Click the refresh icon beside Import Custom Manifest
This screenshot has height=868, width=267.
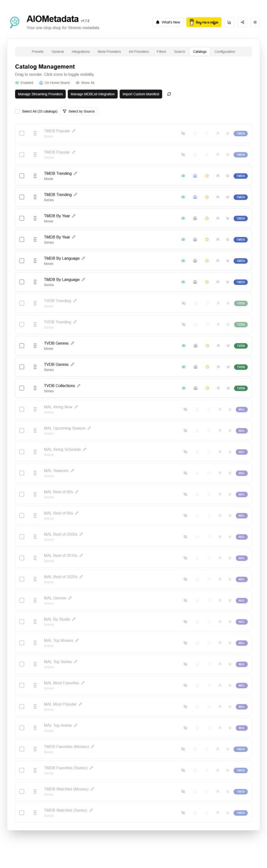tap(169, 94)
